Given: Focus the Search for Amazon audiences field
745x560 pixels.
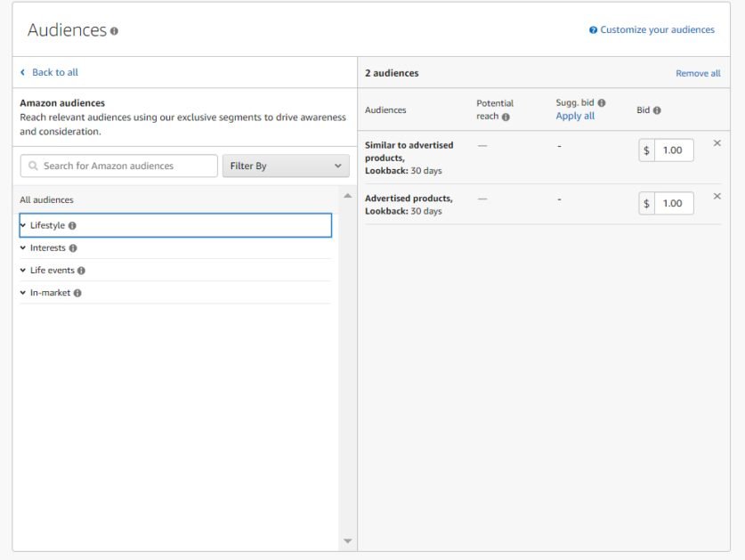Looking at the screenshot, I should coord(118,166).
